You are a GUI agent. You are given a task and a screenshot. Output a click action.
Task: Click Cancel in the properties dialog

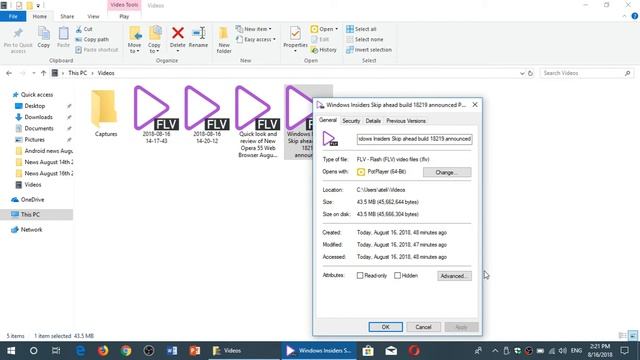pos(423,327)
